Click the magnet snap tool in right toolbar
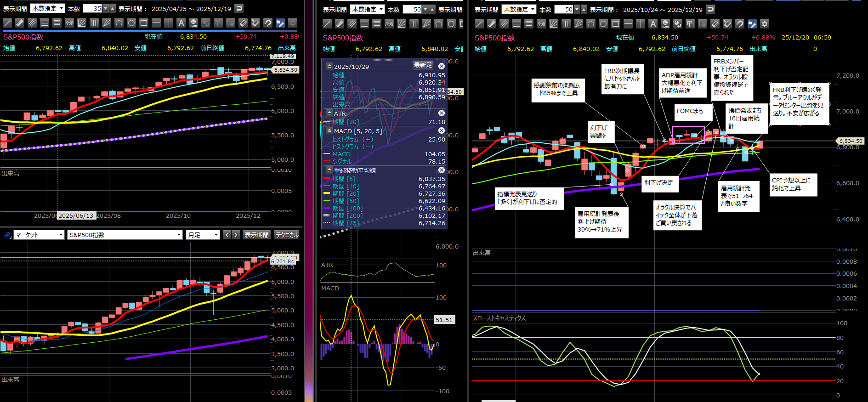 click(740, 24)
